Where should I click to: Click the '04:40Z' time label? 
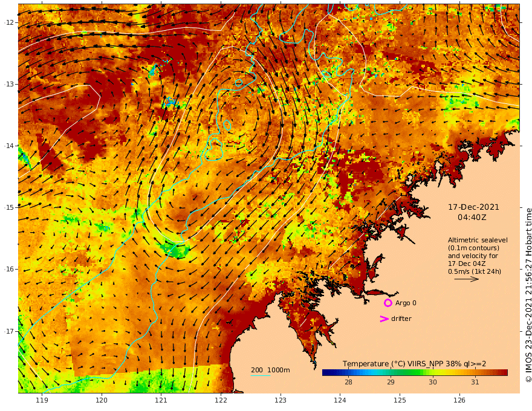tap(472, 218)
